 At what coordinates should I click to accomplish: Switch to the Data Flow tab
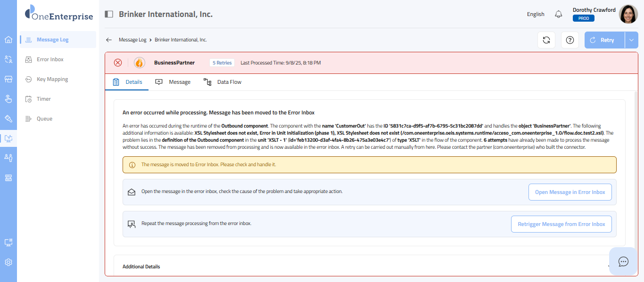[x=223, y=82]
